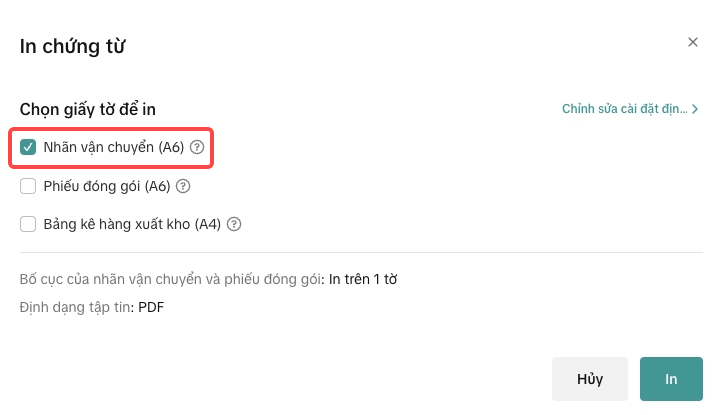Click the In chứng từ dialog title

point(72,46)
